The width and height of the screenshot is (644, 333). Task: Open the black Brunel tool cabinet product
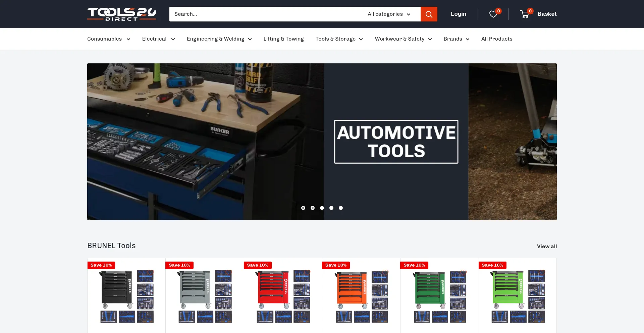click(126, 296)
